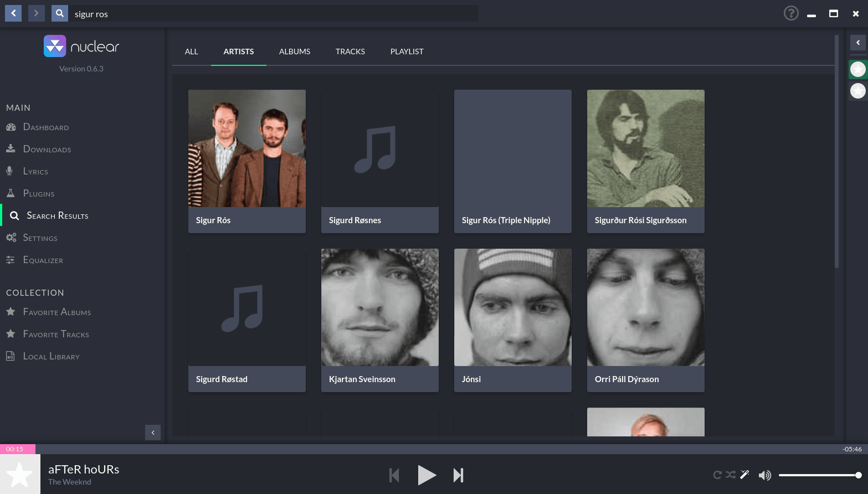Viewport: 868px width, 494px height.
Task: Collapse the left sidebar with chevron
Action: click(x=153, y=433)
